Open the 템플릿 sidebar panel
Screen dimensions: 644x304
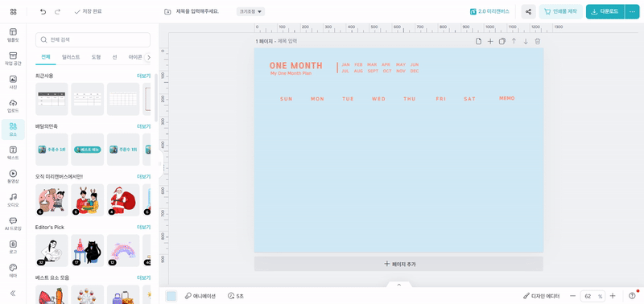pyautogui.click(x=13, y=35)
